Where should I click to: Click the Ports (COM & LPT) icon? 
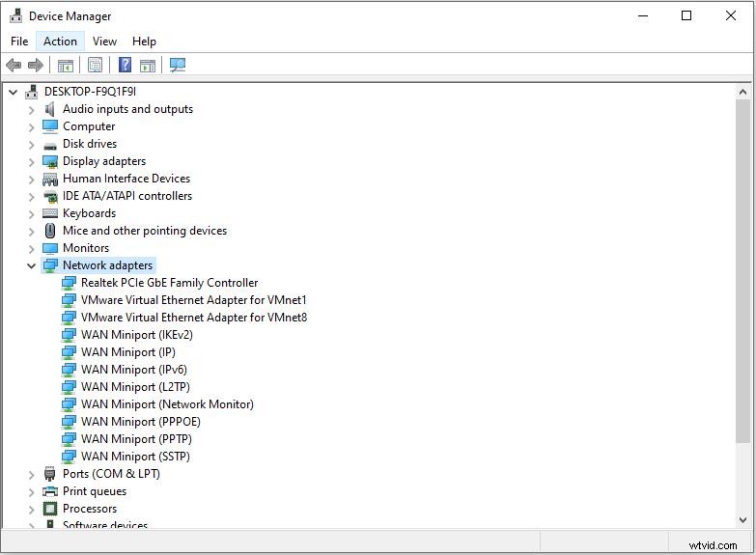49,474
